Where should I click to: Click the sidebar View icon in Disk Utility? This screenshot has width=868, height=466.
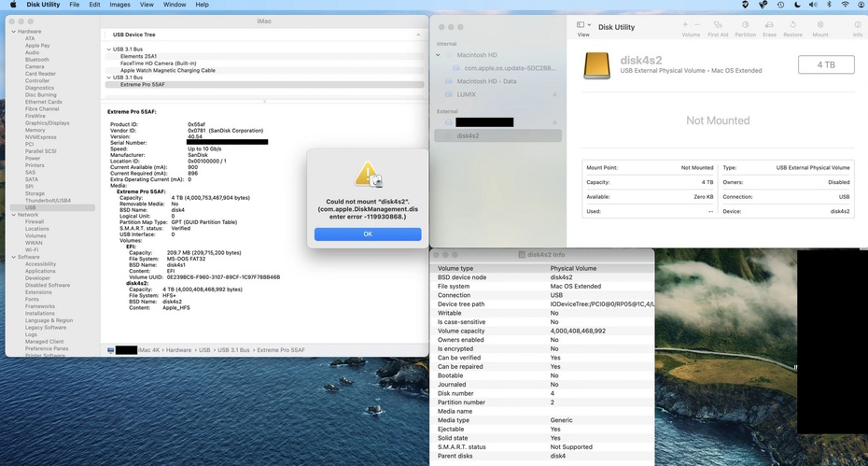(x=581, y=24)
